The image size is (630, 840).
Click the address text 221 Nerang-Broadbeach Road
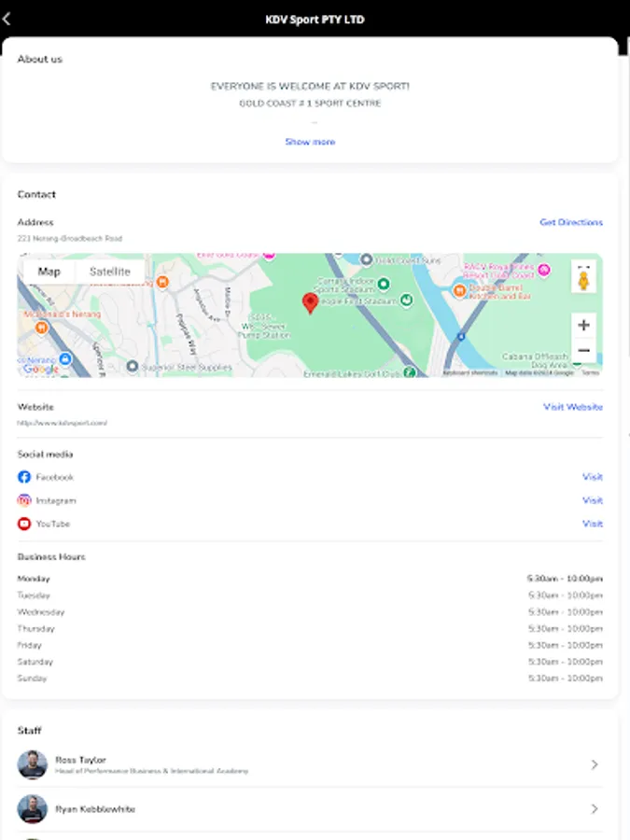[70, 238]
